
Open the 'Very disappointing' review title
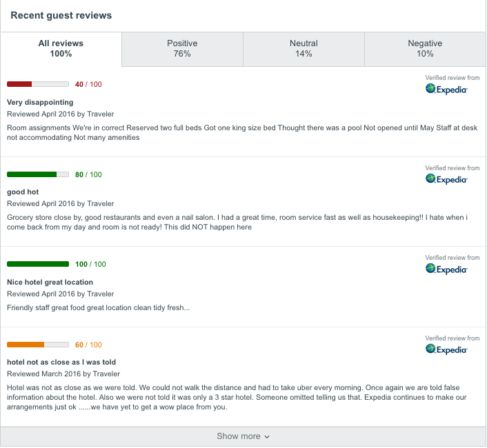[x=40, y=103]
